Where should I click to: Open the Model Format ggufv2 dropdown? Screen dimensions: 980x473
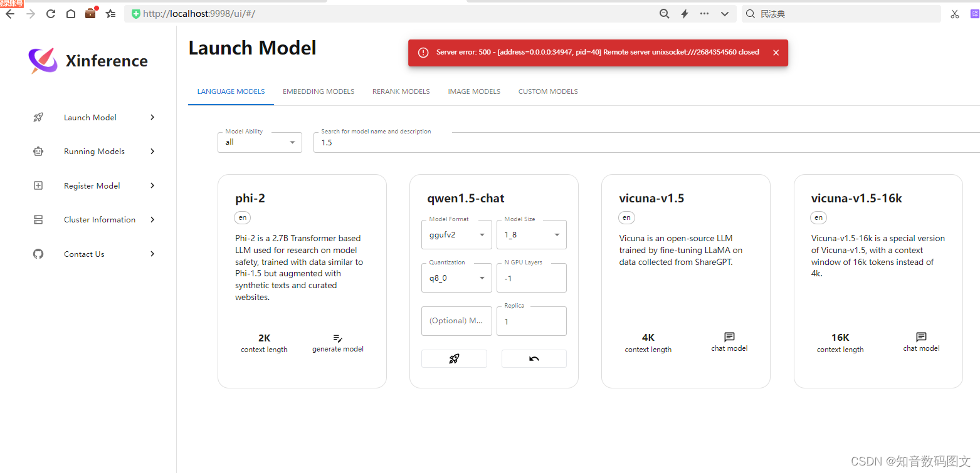coord(482,234)
